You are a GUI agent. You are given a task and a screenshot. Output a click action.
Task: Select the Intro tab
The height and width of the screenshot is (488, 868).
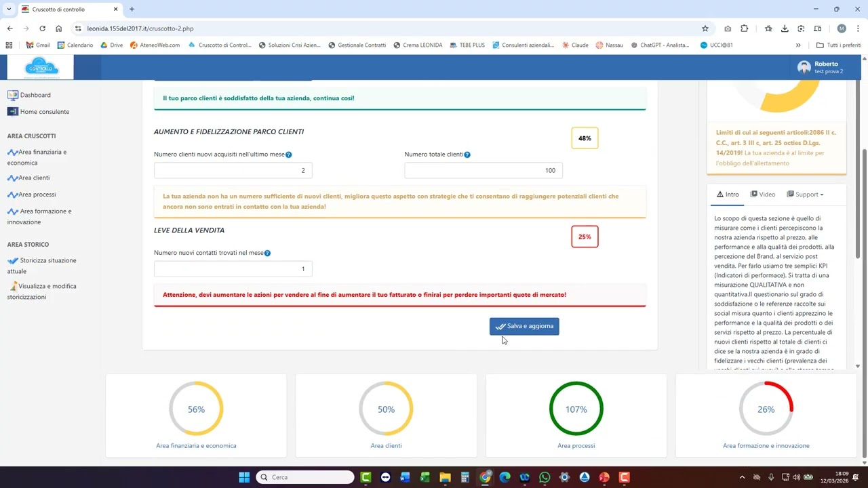point(728,195)
